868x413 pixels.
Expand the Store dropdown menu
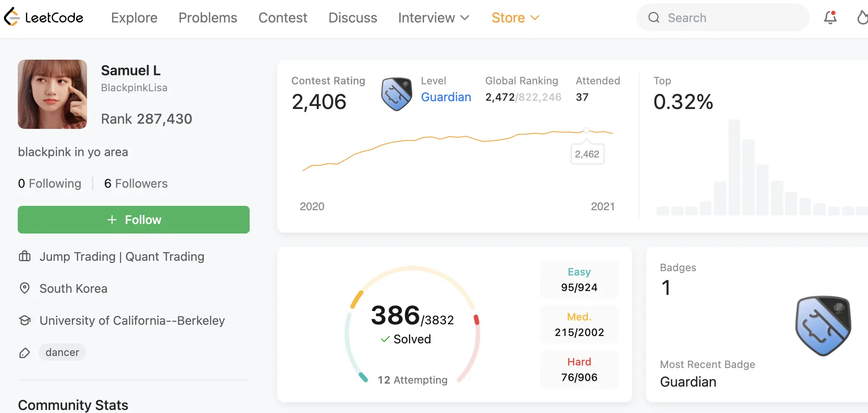[x=515, y=18]
